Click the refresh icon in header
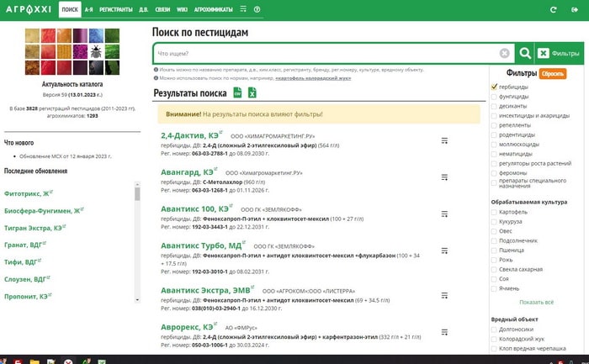The height and width of the screenshot is (364, 589). pos(554,9)
